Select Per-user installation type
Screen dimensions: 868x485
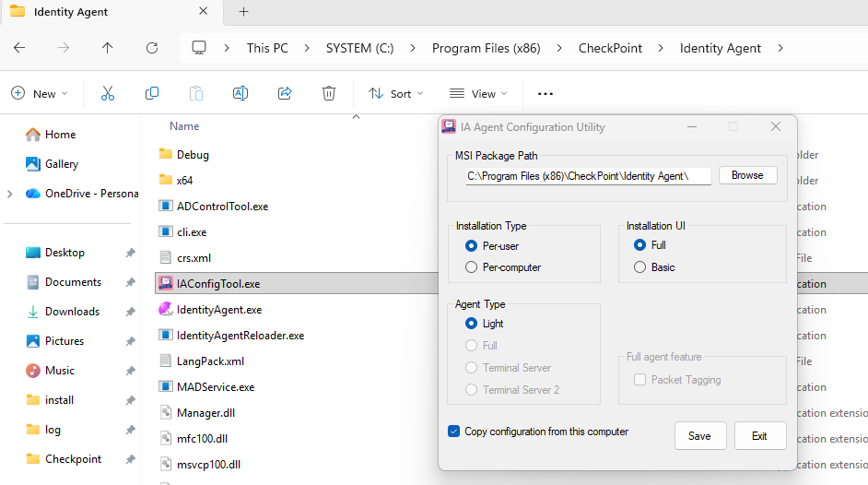click(x=471, y=246)
